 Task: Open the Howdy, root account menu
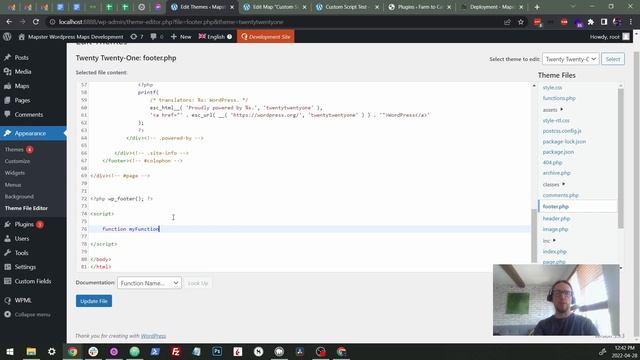610,37
